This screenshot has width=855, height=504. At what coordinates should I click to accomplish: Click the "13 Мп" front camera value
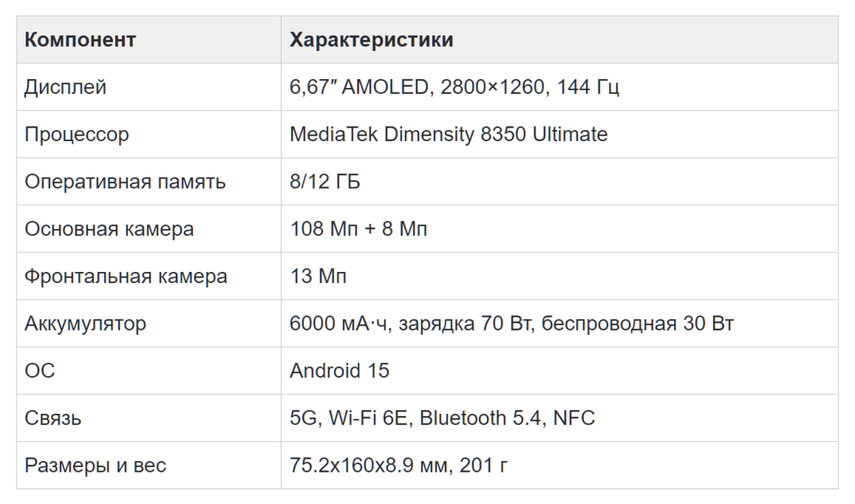pos(318,276)
